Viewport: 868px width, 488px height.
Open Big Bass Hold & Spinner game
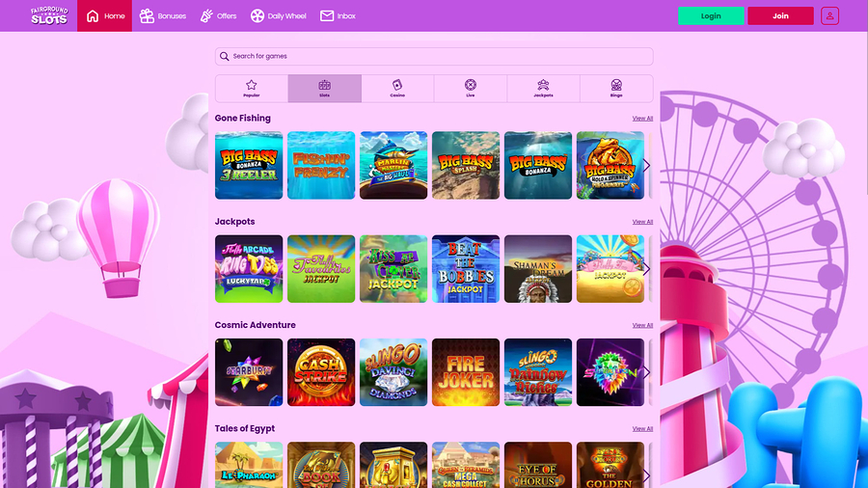(610, 166)
